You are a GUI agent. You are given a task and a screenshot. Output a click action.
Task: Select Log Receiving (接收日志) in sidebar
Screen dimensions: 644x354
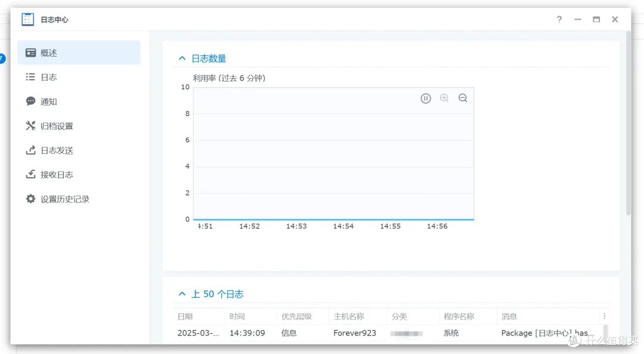tap(79, 175)
